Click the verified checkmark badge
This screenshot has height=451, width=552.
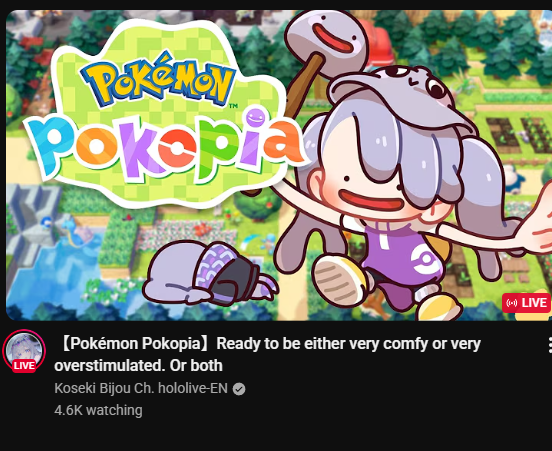pyautogui.click(x=239, y=389)
